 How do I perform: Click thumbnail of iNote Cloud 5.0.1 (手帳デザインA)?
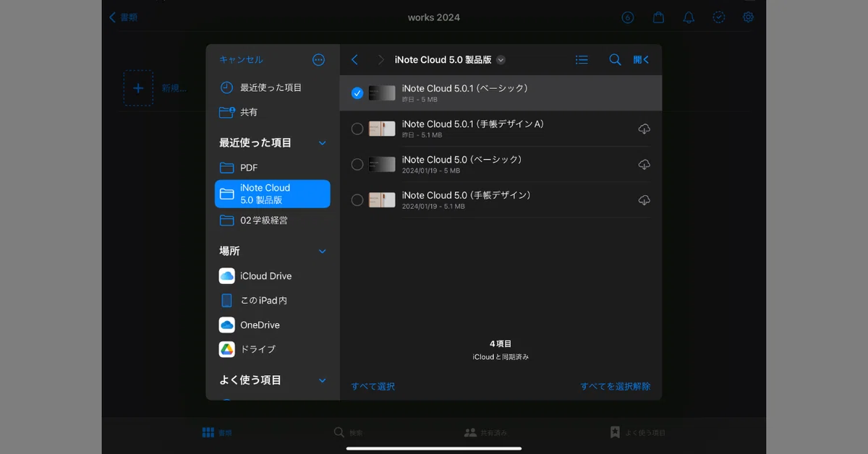point(382,129)
